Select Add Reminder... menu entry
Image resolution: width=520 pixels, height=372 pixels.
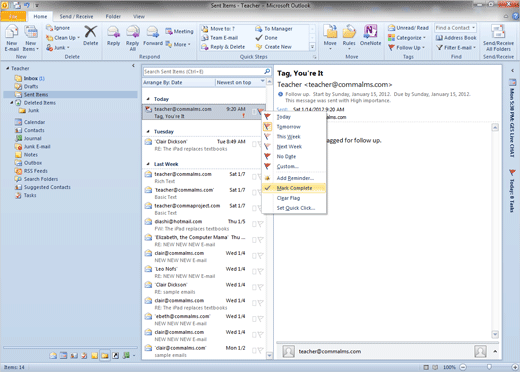(x=294, y=178)
